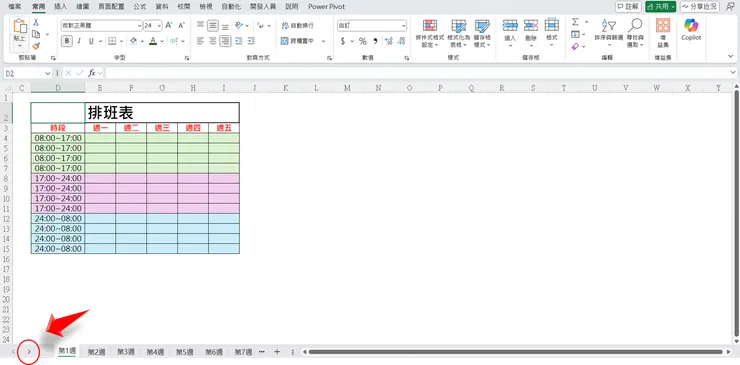Apply percent style number format
This screenshot has height=365, width=740.
[362, 42]
